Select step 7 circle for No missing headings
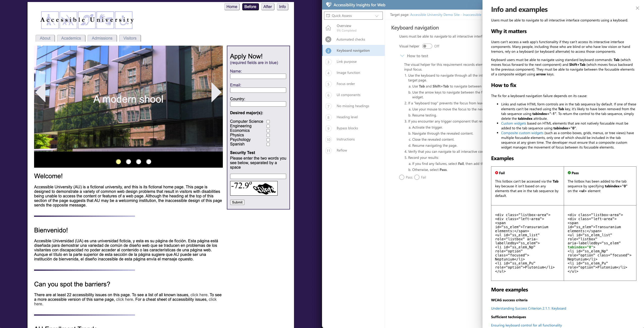This screenshot has width=644, height=328. 328,106
